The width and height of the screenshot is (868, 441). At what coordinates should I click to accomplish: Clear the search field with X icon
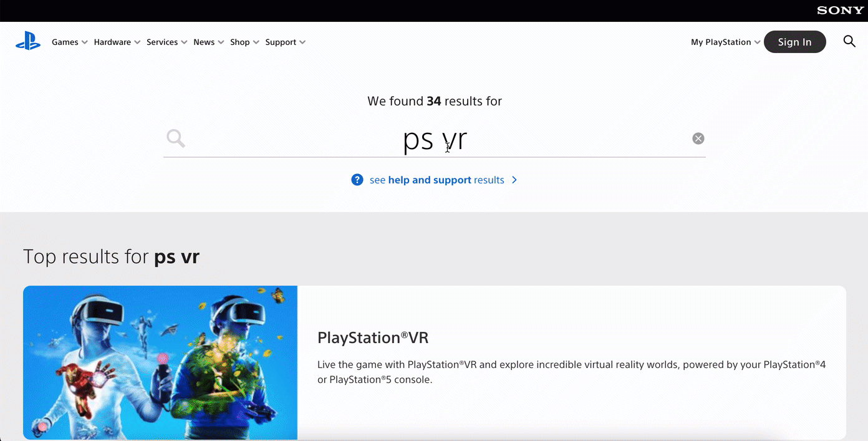coord(698,138)
